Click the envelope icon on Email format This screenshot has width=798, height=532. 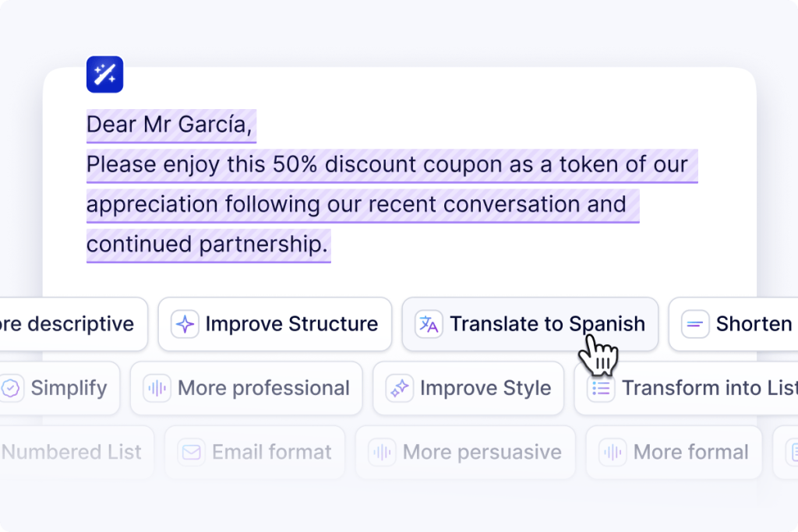click(191, 452)
